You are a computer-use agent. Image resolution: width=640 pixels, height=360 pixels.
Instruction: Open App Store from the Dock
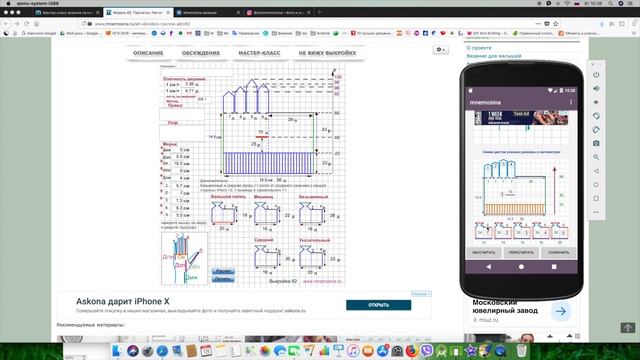coord(382,351)
